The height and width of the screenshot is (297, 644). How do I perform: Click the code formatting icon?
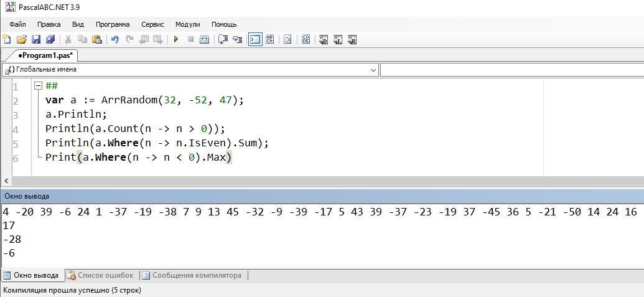(x=288, y=39)
